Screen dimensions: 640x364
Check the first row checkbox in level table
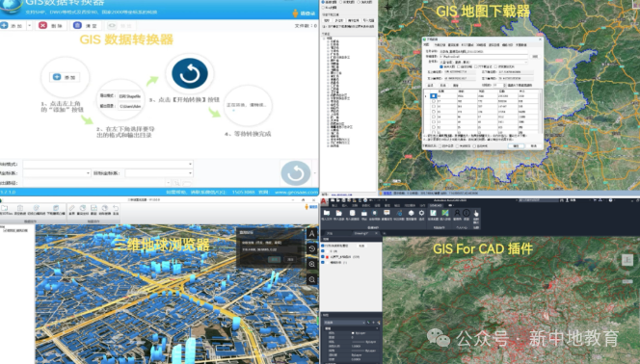[x=433, y=96]
